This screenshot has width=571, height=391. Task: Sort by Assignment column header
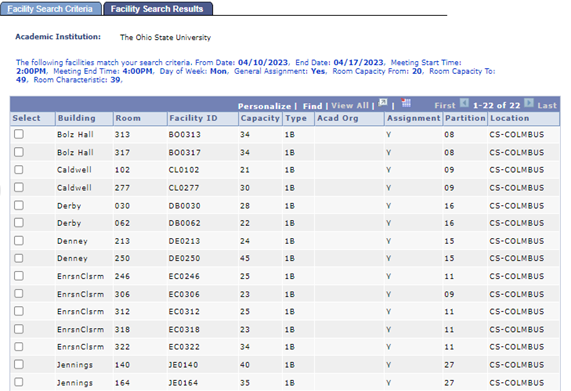click(413, 118)
